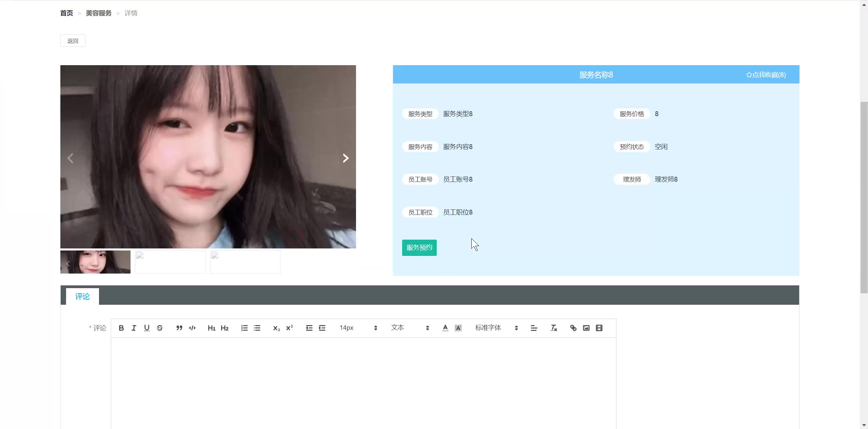Click the 员工职位 label tag
This screenshot has width=868, height=429.
tap(420, 212)
